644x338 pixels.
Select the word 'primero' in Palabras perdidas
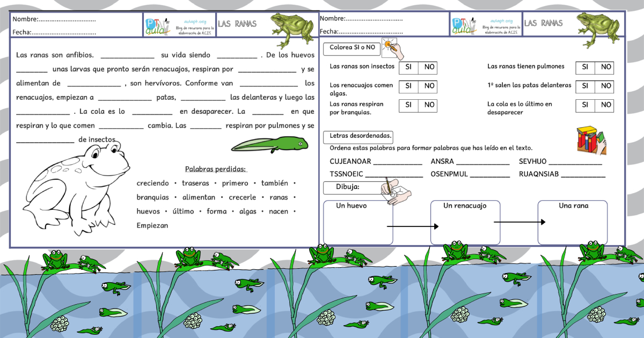235,183
